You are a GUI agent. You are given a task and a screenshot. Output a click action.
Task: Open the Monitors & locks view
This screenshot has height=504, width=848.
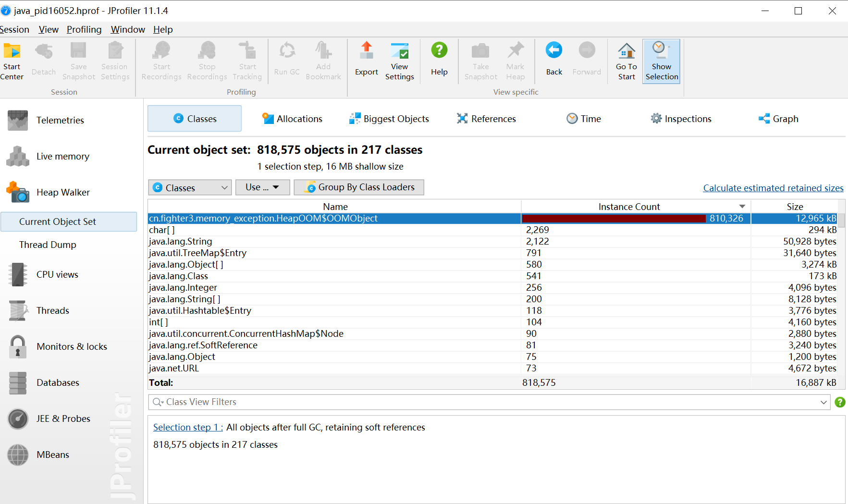pyautogui.click(x=72, y=346)
